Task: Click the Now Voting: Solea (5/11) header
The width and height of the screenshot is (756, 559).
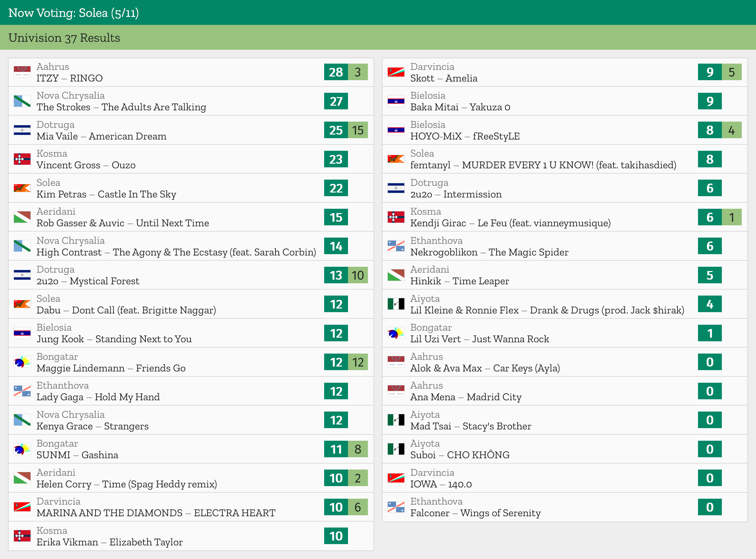Action: pyautogui.click(x=74, y=13)
